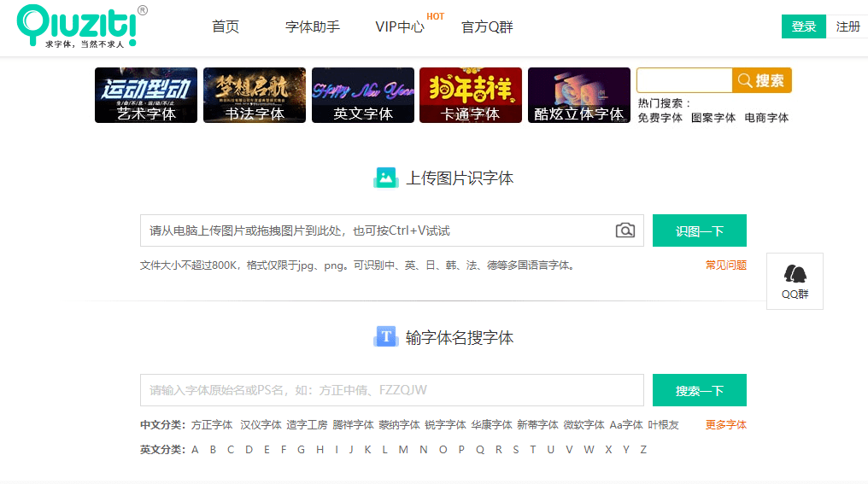This screenshot has width=868, height=484.
Task: Select 汉仪字体 category
Action: coord(261,425)
